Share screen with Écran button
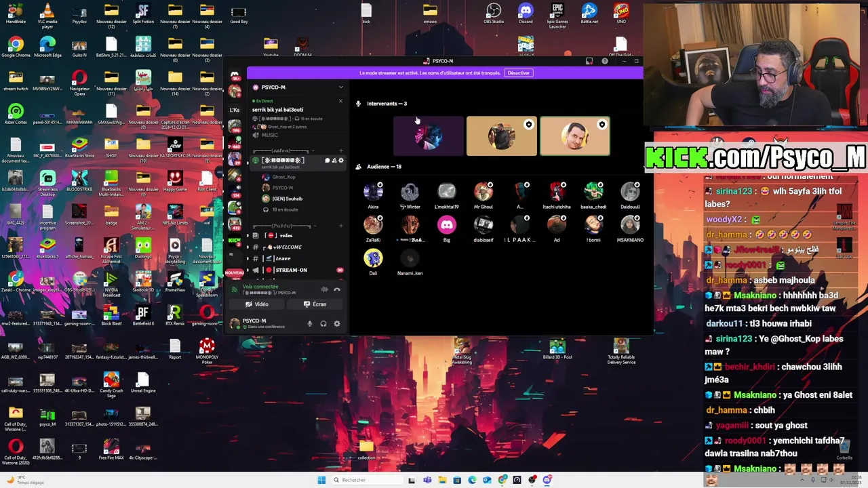This screenshot has width=868, height=488. (315, 304)
